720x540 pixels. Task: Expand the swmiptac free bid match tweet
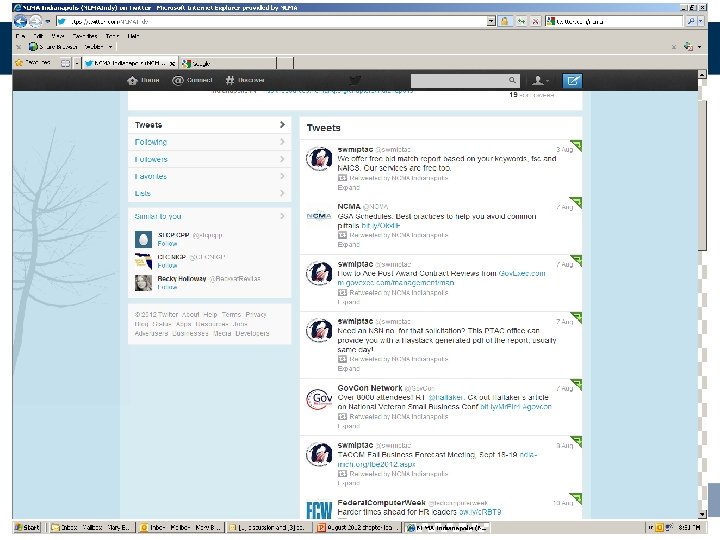coord(349,187)
